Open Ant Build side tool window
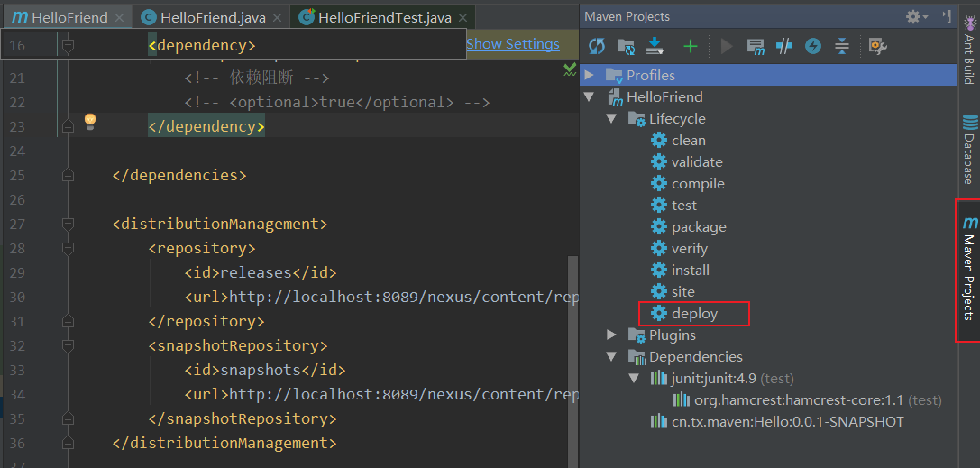Screen dimensions: 980x468 tap(969, 50)
